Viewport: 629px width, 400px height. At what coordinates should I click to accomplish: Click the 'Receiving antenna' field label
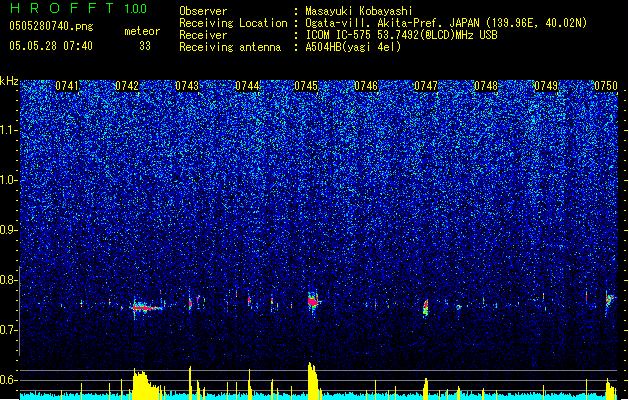click(x=230, y=47)
